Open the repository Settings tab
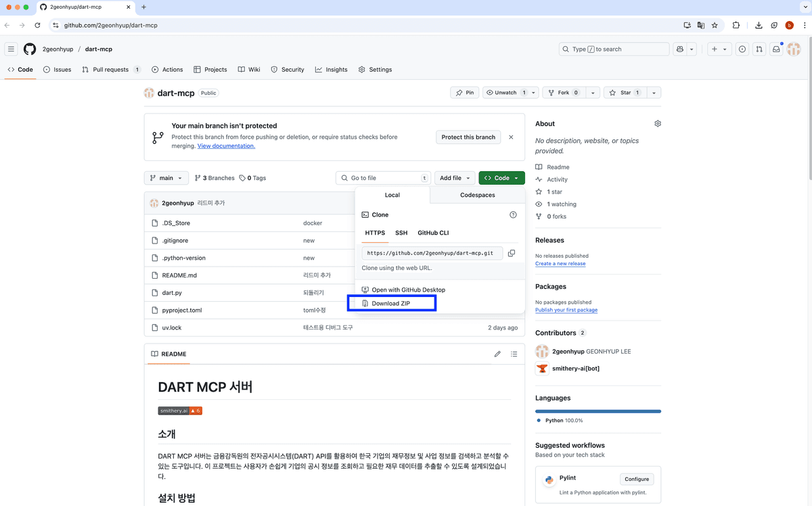Image resolution: width=812 pixels, height=506 pixels. [375, 70]
